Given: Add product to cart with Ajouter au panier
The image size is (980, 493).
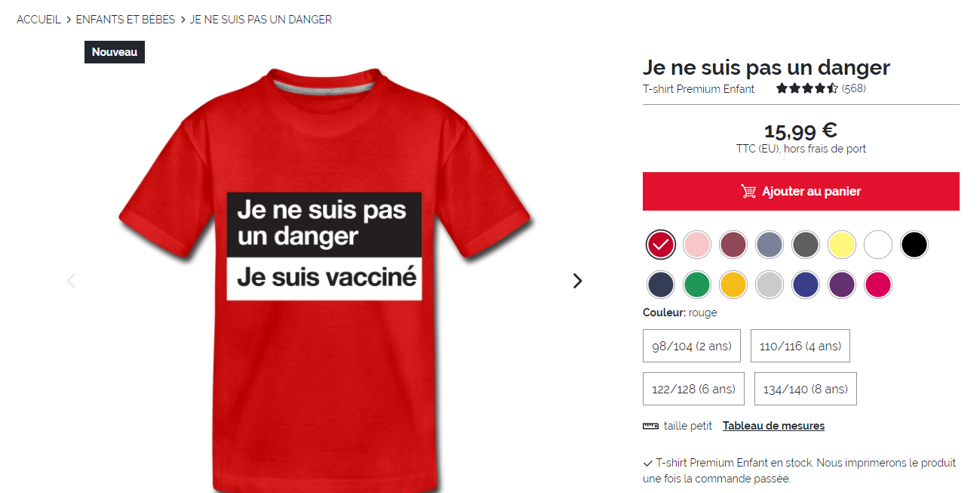Looking at the screenshot, I should tap(801, 191).
